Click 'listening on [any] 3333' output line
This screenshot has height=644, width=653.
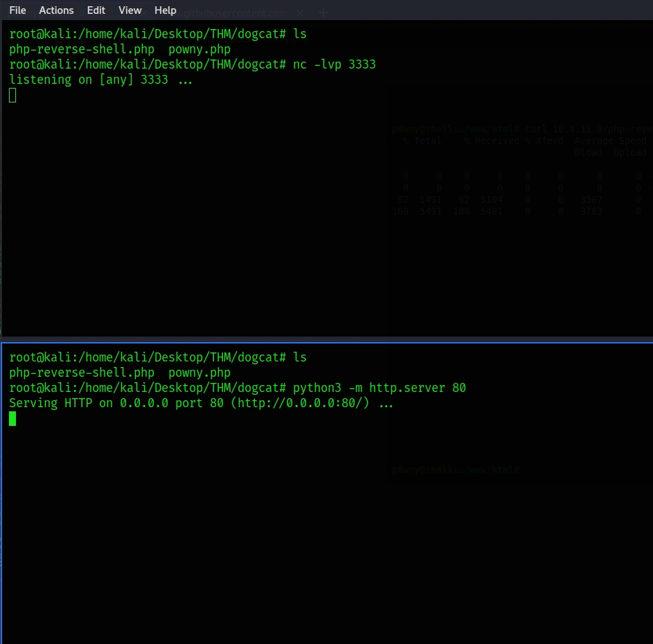(x=89, y=80)
